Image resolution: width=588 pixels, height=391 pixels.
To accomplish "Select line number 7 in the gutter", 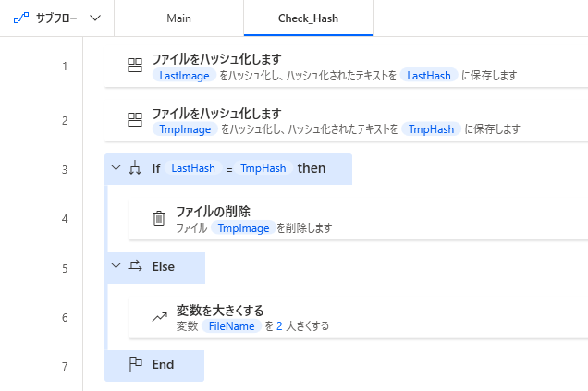I will click(64, 366).
